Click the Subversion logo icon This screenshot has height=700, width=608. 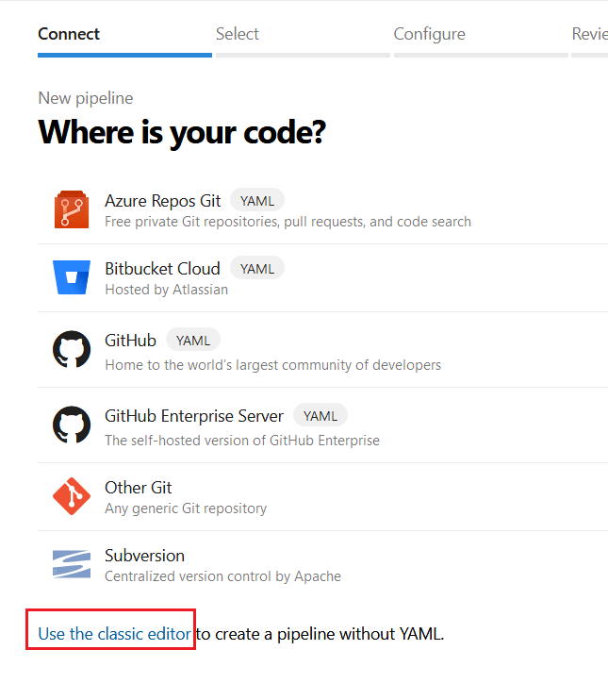coord(72,564)
